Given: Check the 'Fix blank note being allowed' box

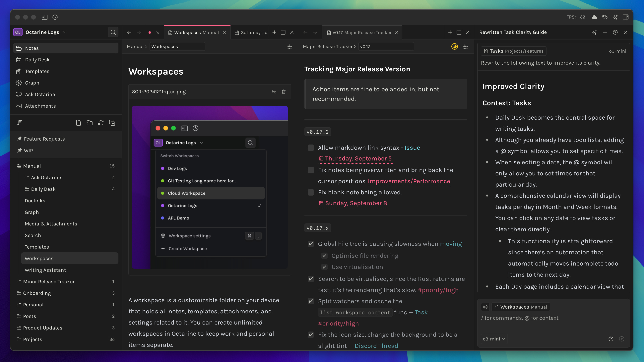Looking at the screenshot, I should click(x=311, y=192).
